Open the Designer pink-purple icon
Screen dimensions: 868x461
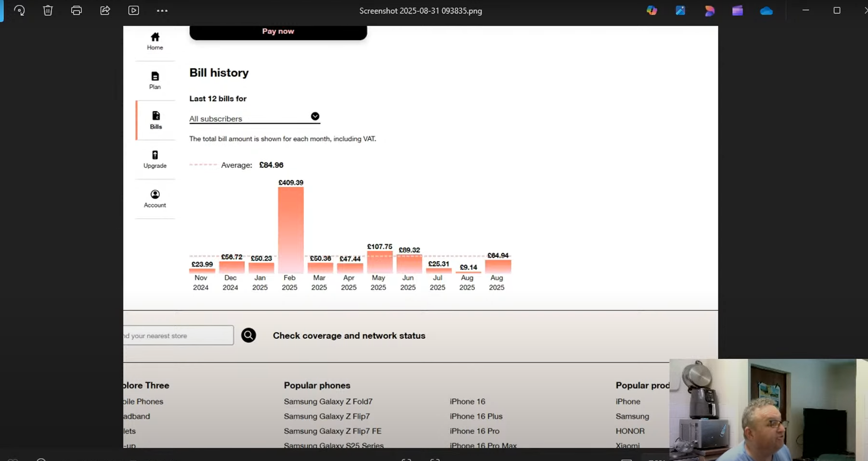coord(709,10)
